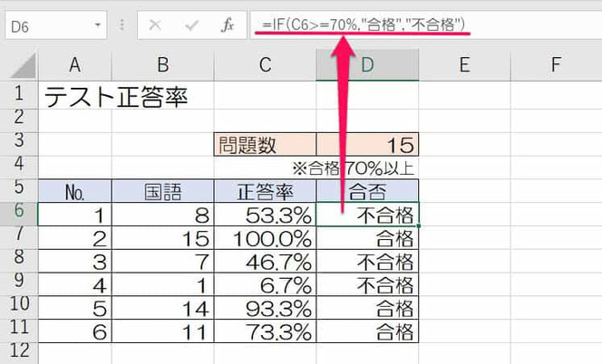Select all cells via the corner triangle
Image resolution: width=602 pixels, height=364 pixels.
pos(23,66)
